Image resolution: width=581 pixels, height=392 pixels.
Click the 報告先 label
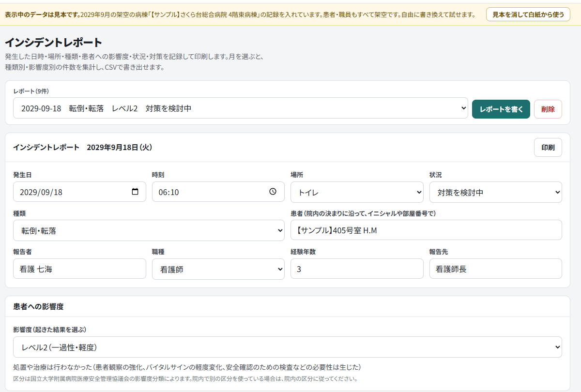(x=439, y=252)
